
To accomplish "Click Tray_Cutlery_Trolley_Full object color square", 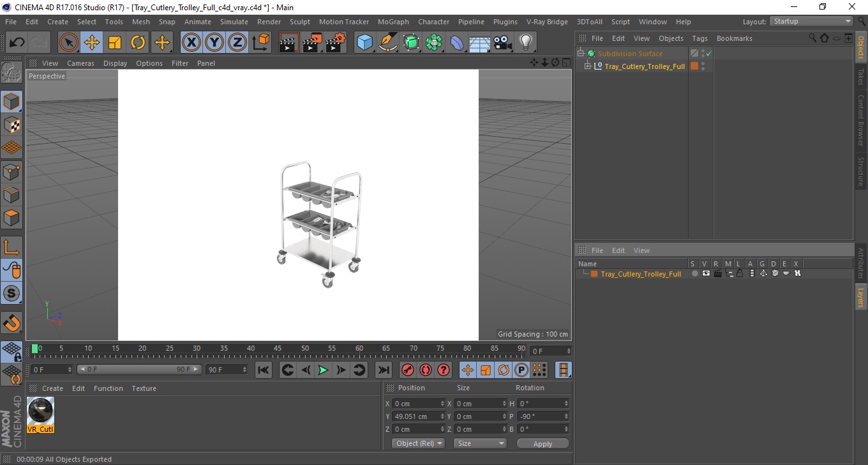I will [694, 66].
